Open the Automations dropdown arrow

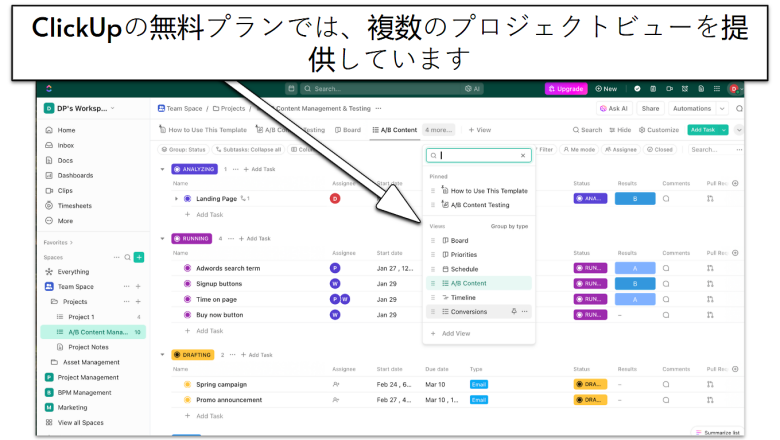(722, 108)
